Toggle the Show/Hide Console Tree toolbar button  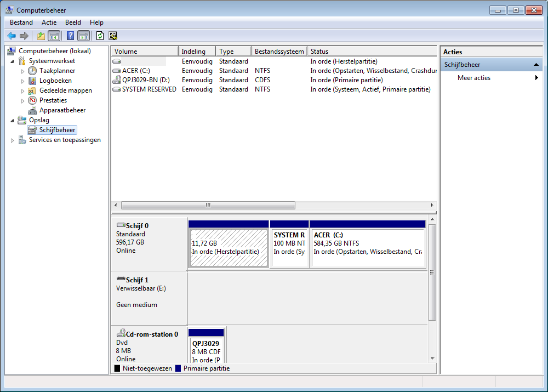pyautogui.click(x=54, y=36)
